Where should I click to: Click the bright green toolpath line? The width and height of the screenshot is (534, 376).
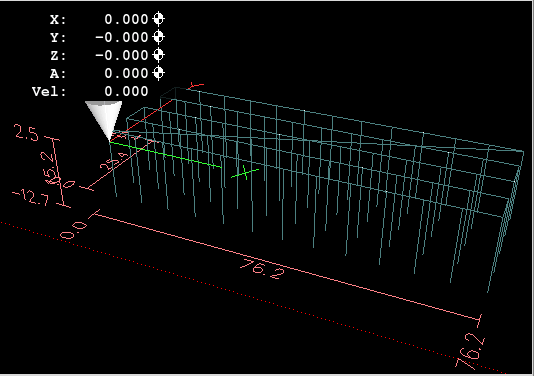tap(166, 155)
